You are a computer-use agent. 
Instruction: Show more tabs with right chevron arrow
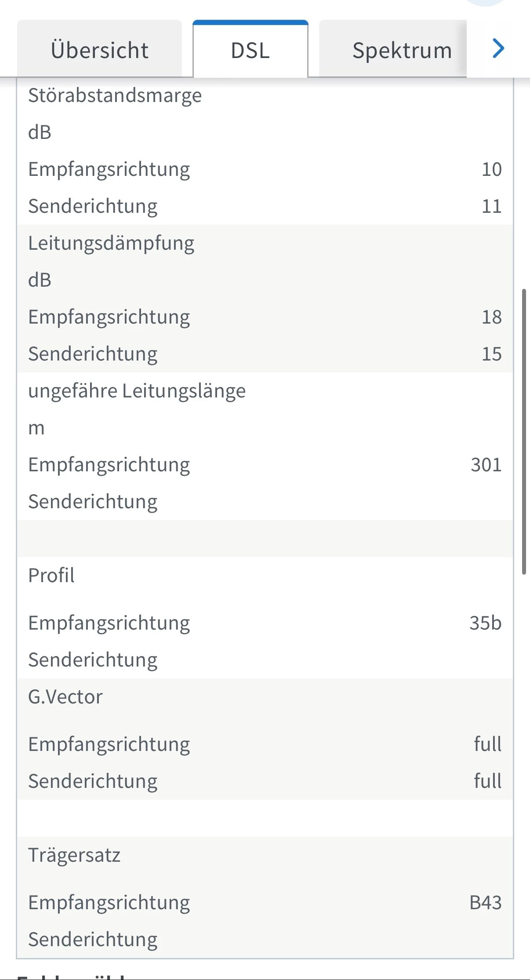pyautogui.click(x=498, y=48)
